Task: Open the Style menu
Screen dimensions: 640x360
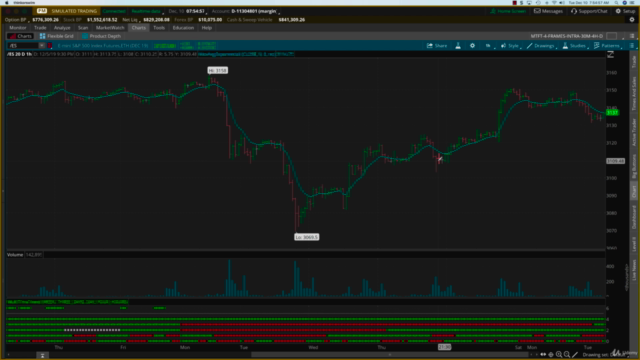Action: (510, 46)
